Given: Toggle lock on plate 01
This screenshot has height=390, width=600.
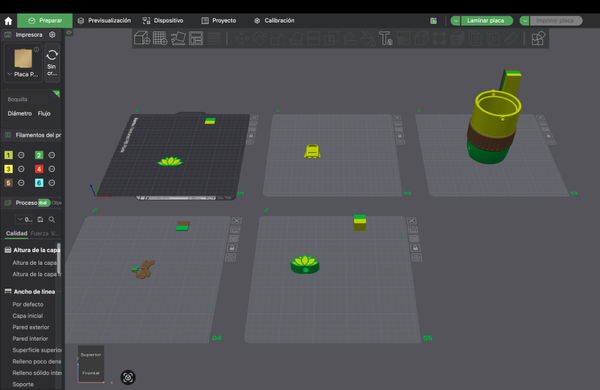Looking at the screenshot, I should pyautogui.click(x=251, y=135).
